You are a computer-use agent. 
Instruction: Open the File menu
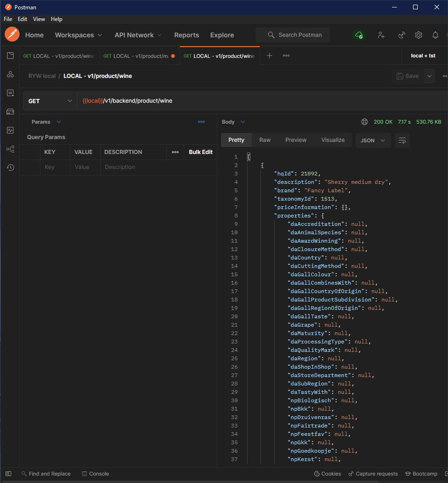pos(8,19)
